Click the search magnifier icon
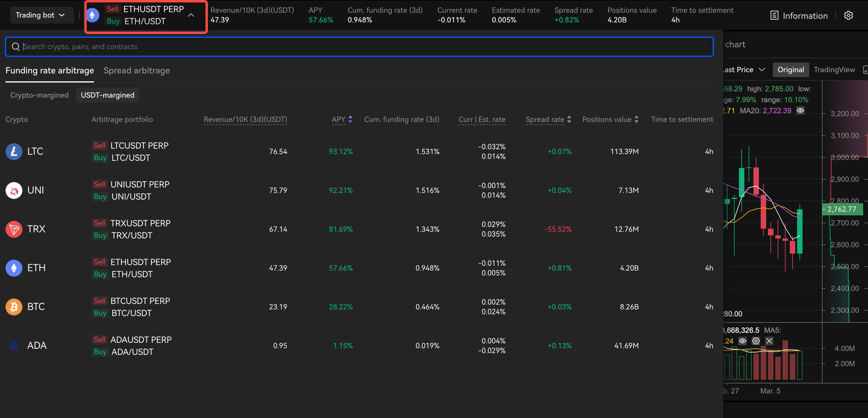 tap(15, 46)
